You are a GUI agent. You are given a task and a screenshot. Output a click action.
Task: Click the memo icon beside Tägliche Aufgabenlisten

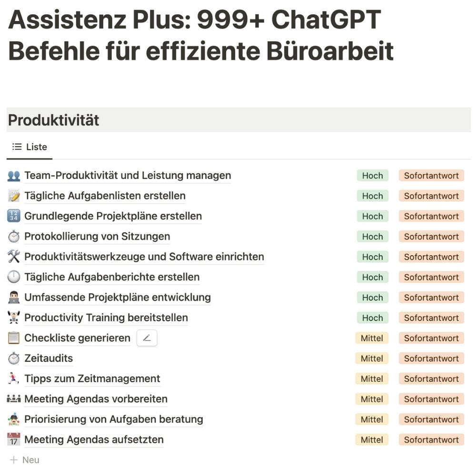click(14, 196)
